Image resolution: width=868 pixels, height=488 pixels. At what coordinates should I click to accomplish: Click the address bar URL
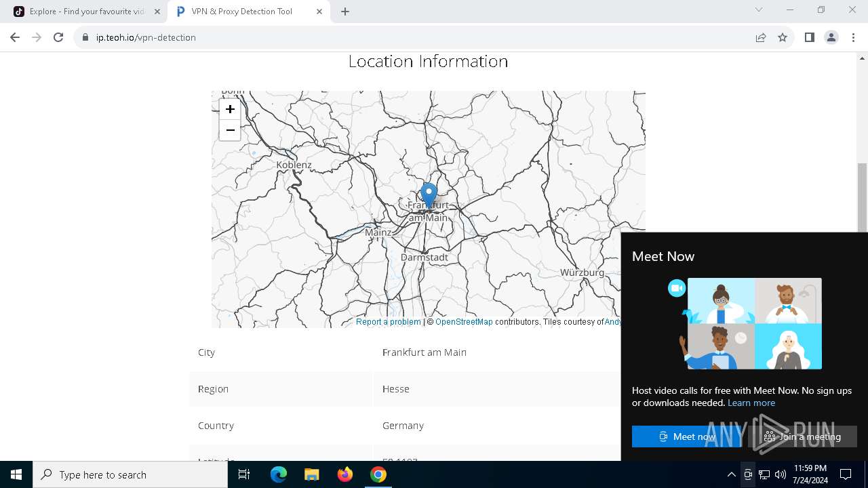pos(146,37)
